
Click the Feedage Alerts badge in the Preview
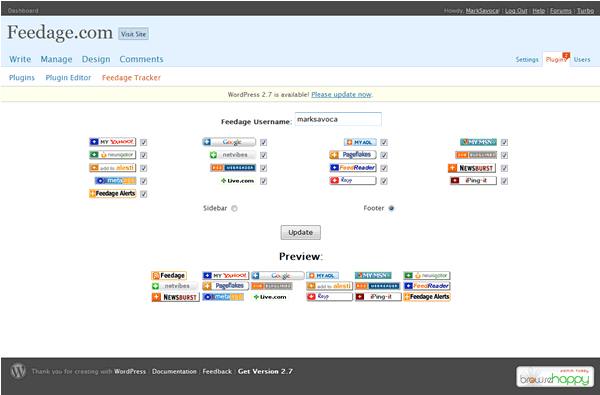(x=427, y=297)
